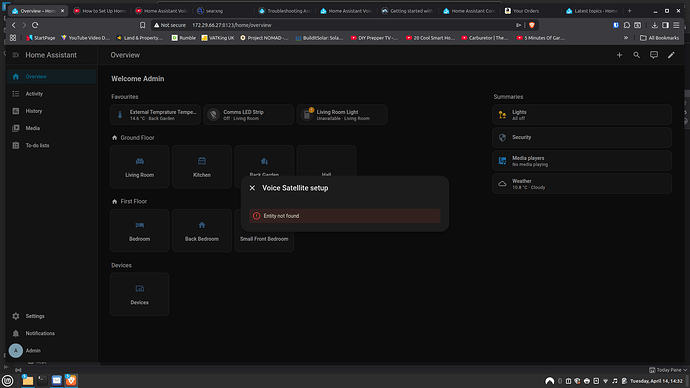This screenshot has height=388, width=690.
Task: Open the DIY Prepper TV bookmark
Action: 374,38
